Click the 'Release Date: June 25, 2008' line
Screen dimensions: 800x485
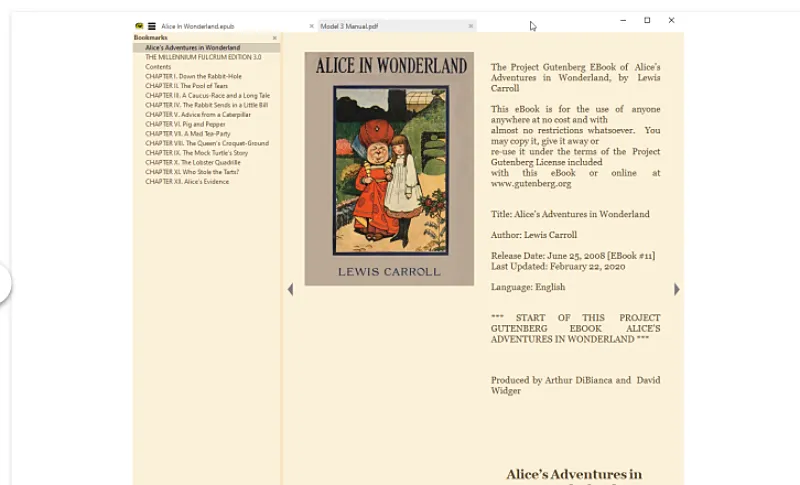[x=573, y=256]
